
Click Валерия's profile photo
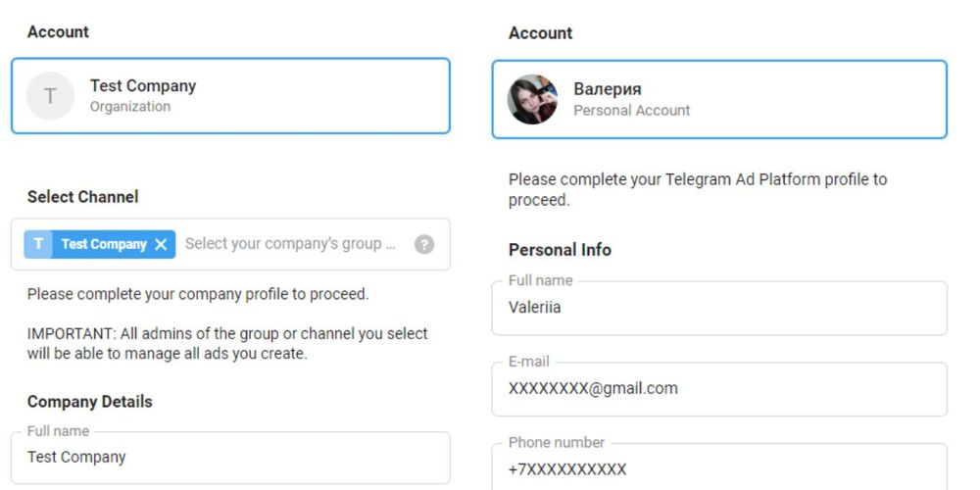click(532, 99)
